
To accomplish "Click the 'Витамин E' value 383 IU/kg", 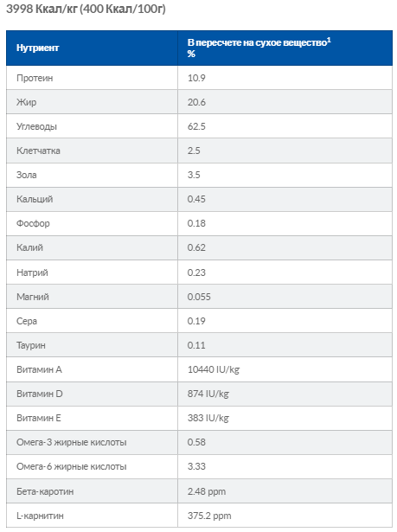I will click(208, 419).
